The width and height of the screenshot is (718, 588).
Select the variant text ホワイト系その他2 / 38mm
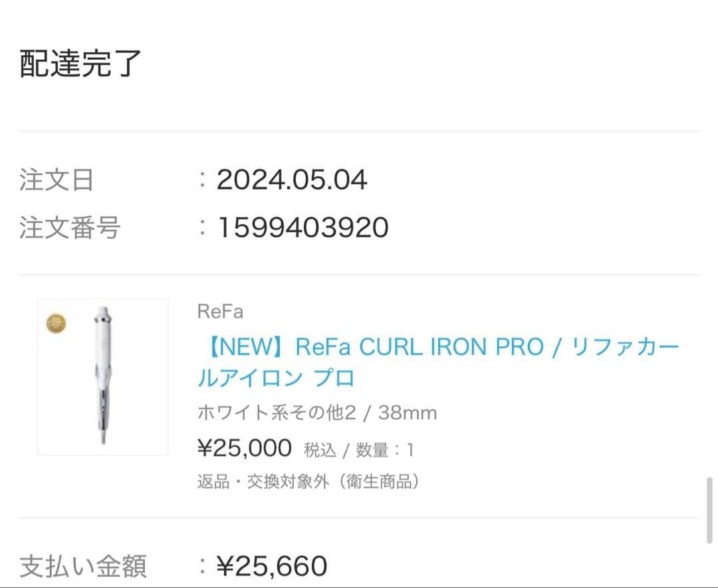click(x=316, y=412)
